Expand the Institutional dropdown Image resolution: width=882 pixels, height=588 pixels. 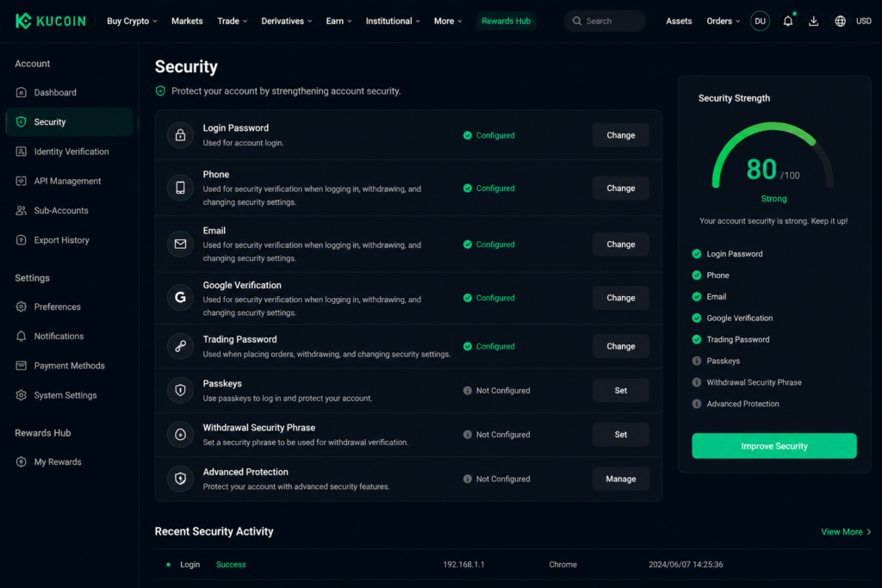393,21
